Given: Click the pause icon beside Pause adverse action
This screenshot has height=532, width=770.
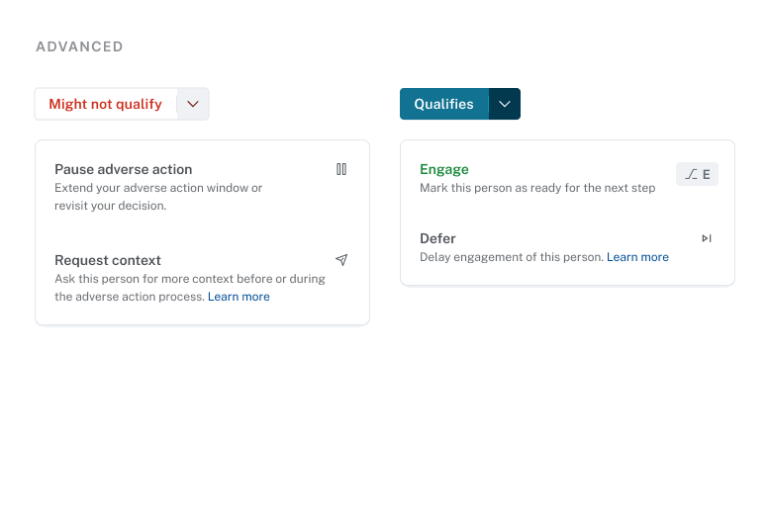Looking at the screenshot, I should pyautogui.click(x=341, y=169).
